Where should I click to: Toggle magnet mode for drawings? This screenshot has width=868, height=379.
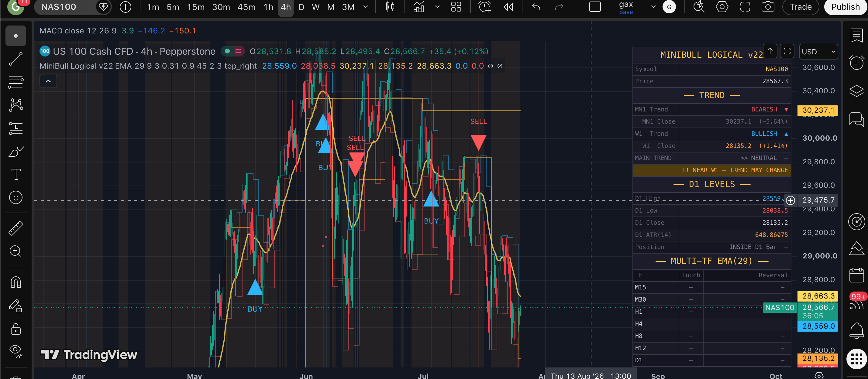15,282
